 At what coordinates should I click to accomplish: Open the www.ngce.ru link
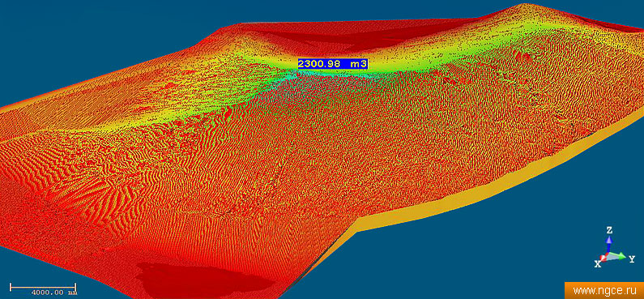(x=603, y=291)
